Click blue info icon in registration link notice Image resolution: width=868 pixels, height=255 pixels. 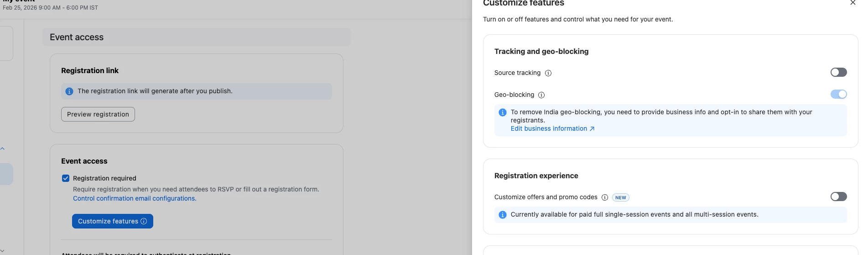click(69, 91)
